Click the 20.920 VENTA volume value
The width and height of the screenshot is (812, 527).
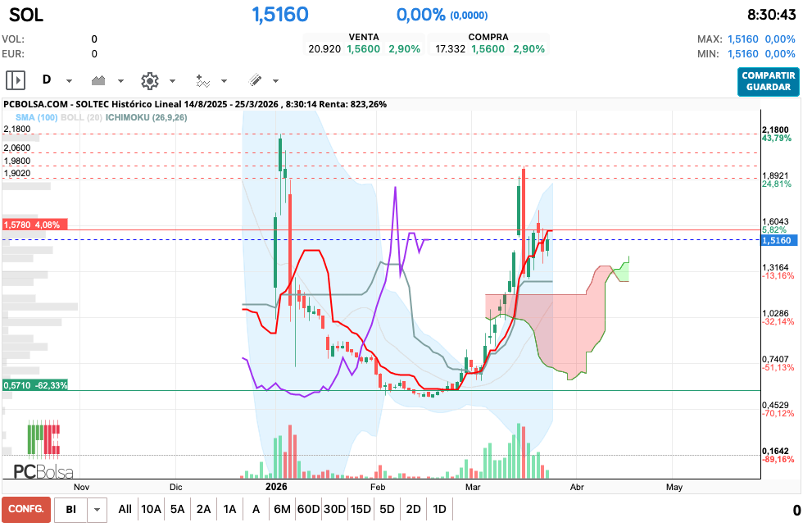(324, 49)
